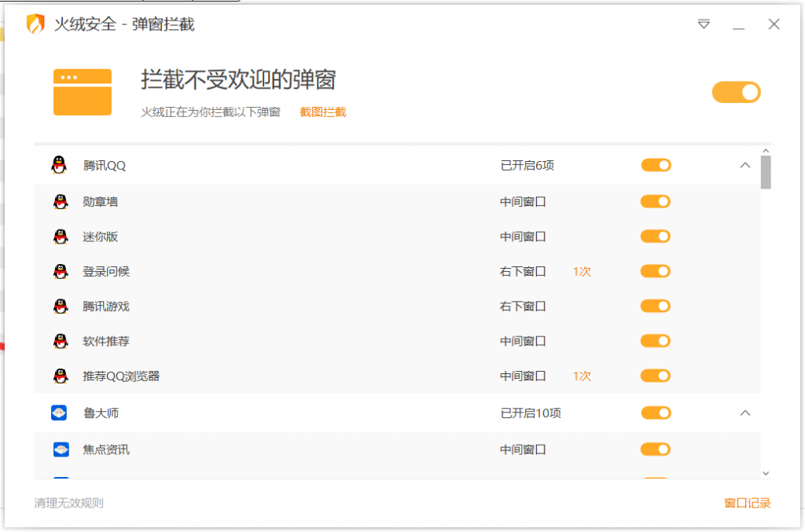Click the 勋章墙 QQ icon
805x532 pixels.
coord(61,202)
